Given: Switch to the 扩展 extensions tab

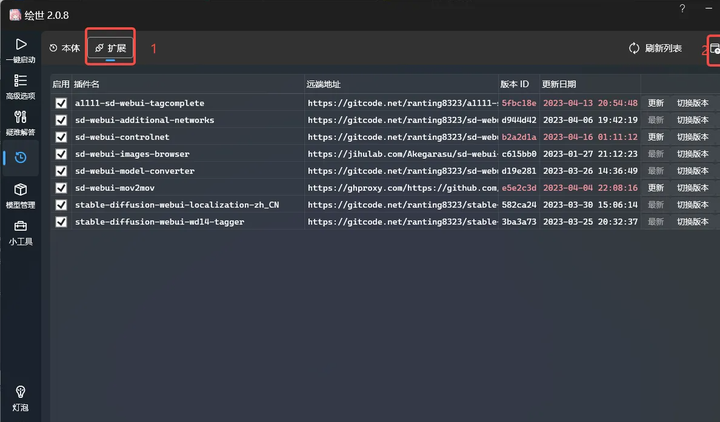Looking at the screenshot, I should click(110, 48).
